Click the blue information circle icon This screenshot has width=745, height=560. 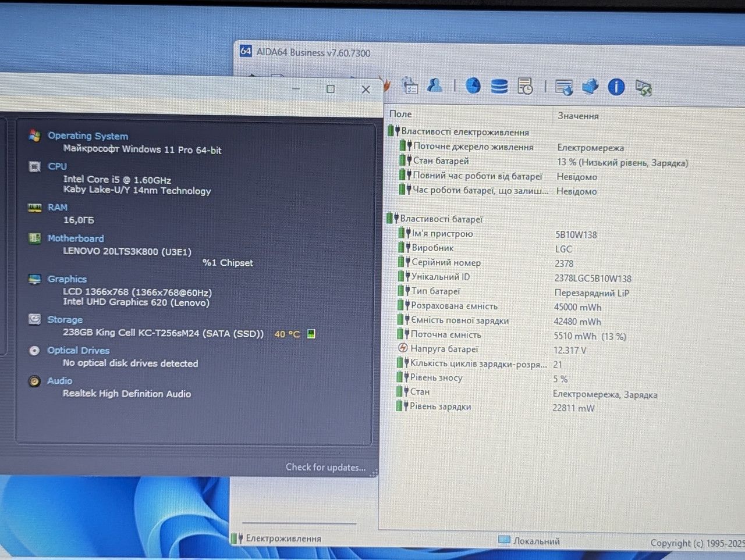click(x=616, y=87)
